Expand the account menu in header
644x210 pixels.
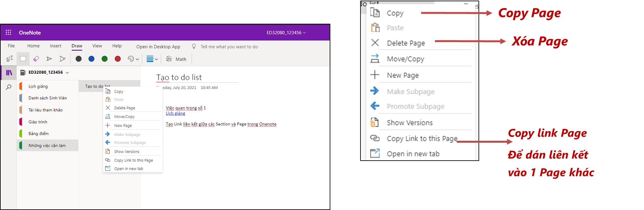286,33
